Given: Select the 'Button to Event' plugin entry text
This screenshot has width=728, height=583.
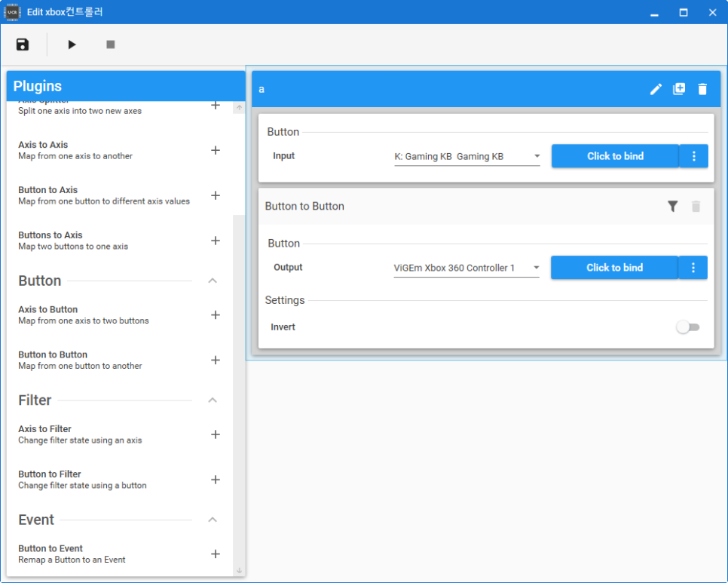Looking at the screenshot, I should (72, 554).
